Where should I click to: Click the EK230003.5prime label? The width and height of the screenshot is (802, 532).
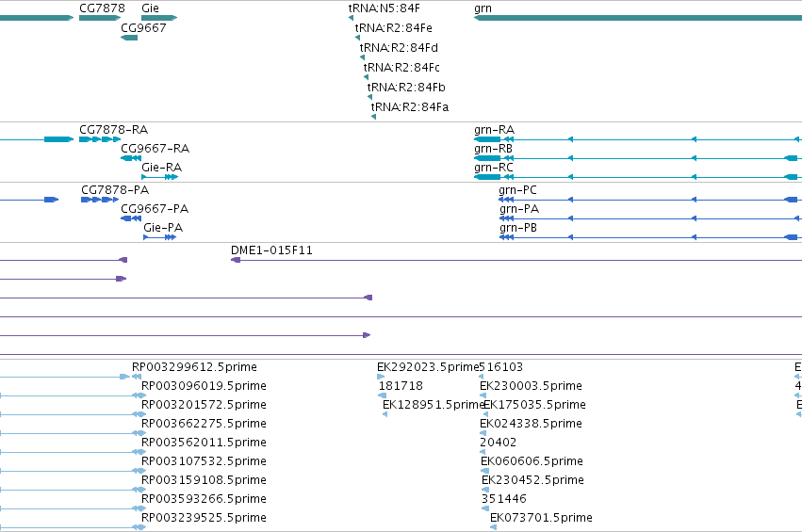[531, 386]
